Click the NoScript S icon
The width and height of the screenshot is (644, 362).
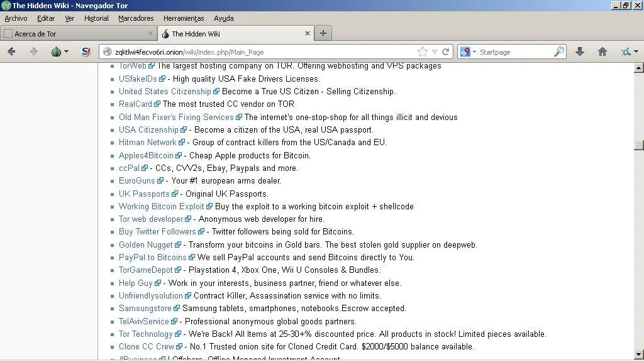click(86, 52)
